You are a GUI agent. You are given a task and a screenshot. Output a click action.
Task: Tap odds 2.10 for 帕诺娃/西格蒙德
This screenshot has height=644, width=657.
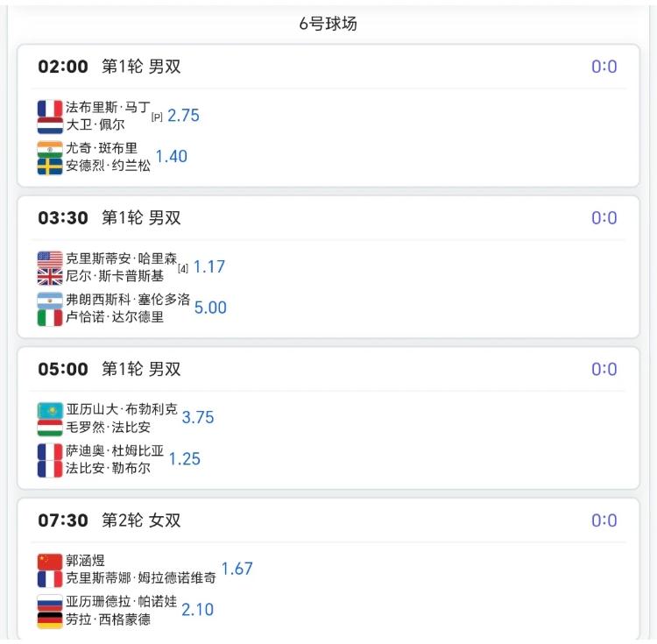tap(197, 610)
